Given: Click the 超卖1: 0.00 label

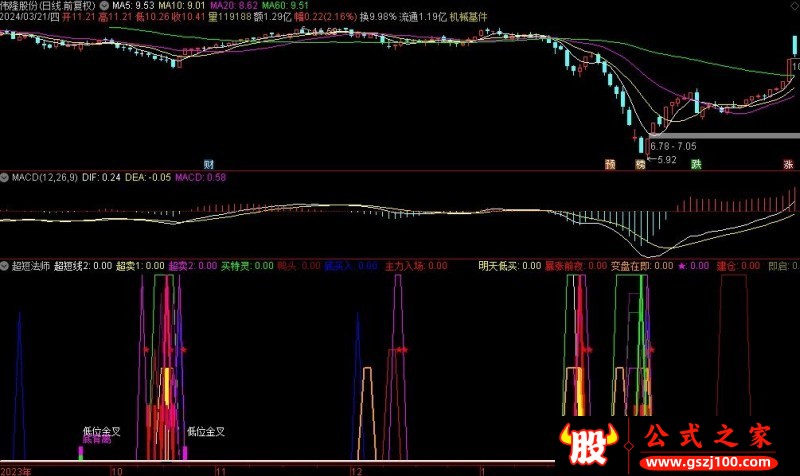Looking at the screenshot, I should [x=140, y=266].
